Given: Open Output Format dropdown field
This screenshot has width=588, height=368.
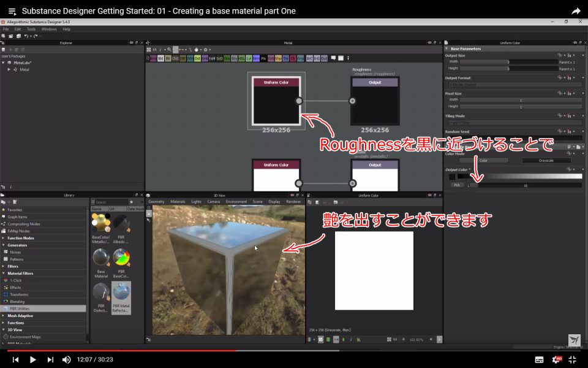Looking at the screenshot, I should 515,85.
